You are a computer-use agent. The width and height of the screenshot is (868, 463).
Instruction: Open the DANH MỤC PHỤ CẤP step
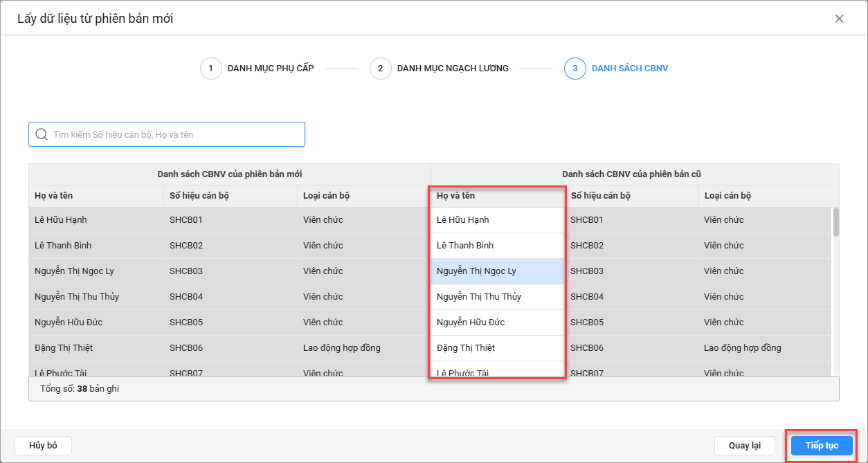[x=270, y=69]
